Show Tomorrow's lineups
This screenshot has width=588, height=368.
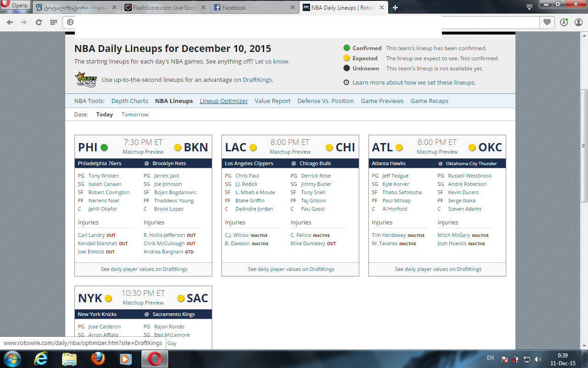pos(135,115)
